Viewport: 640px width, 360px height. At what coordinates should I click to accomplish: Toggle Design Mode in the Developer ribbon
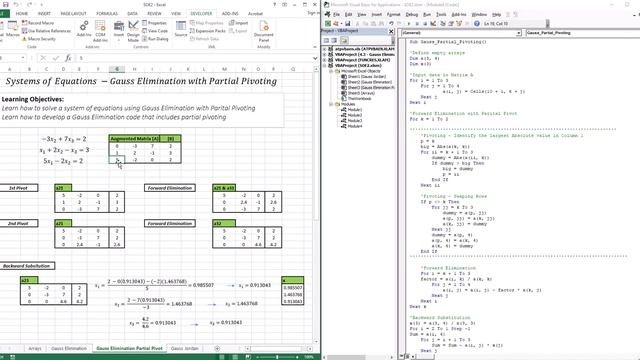pos(133,31)
